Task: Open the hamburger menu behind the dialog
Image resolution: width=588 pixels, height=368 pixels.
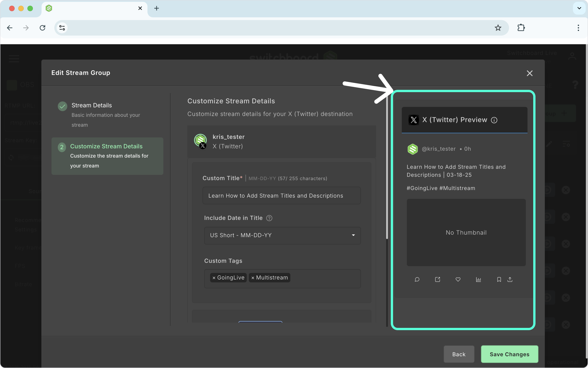Action: pyautogui.click(x=14, y=58)
